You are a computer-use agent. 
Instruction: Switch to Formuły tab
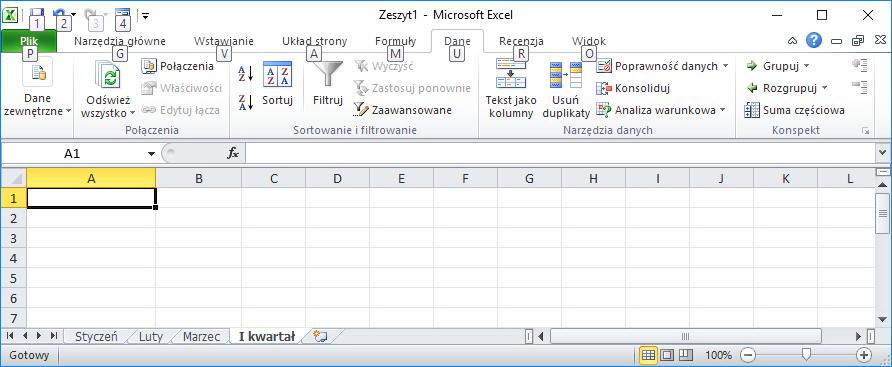[395, 41]
